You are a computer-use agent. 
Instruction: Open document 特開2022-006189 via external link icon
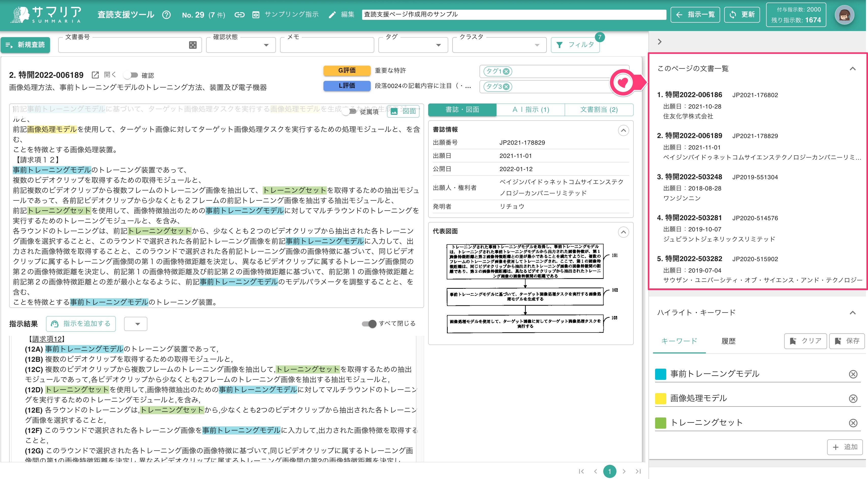[95, 75]
